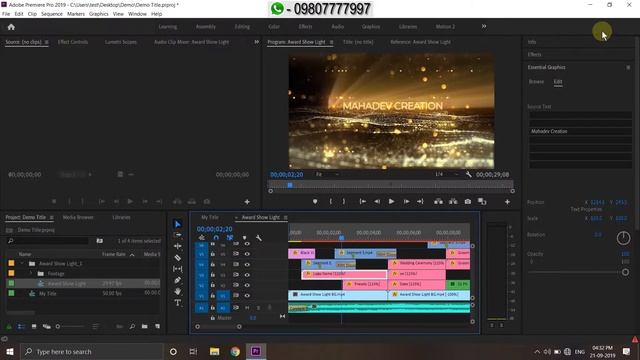
Task: Toggle sync lock on V1 track
Action: click(236, 296)
